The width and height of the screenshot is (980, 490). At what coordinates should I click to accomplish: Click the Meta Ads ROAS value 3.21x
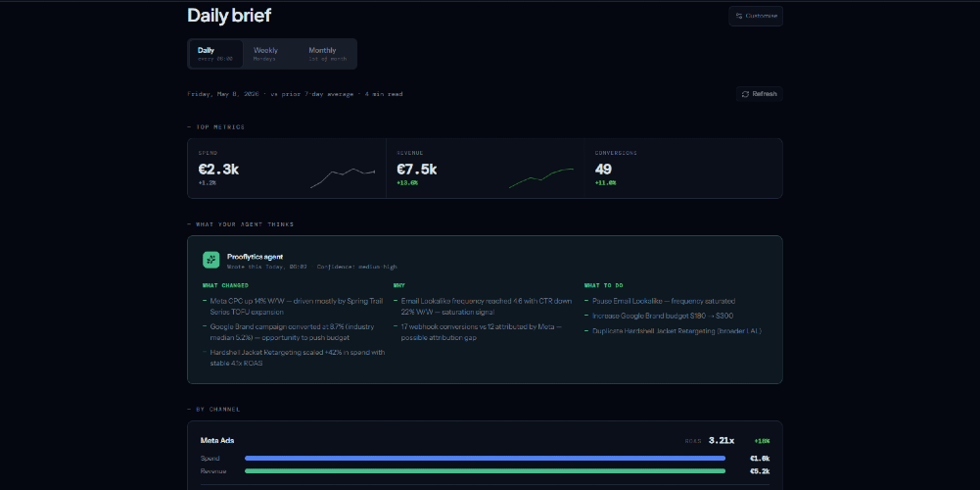tap(722, 441)
